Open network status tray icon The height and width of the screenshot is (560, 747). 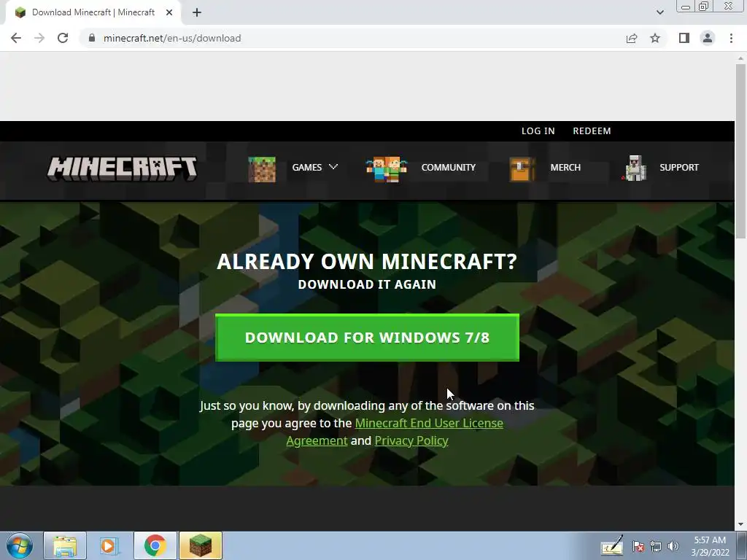pos(656,546)
